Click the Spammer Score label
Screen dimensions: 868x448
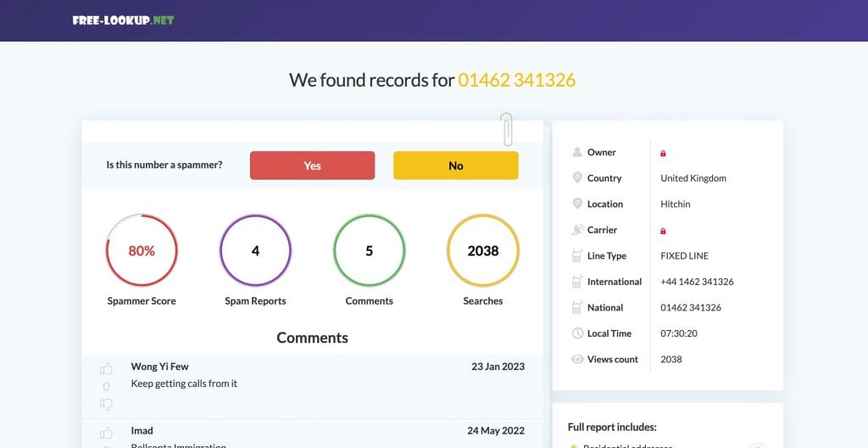pos(142,301)
